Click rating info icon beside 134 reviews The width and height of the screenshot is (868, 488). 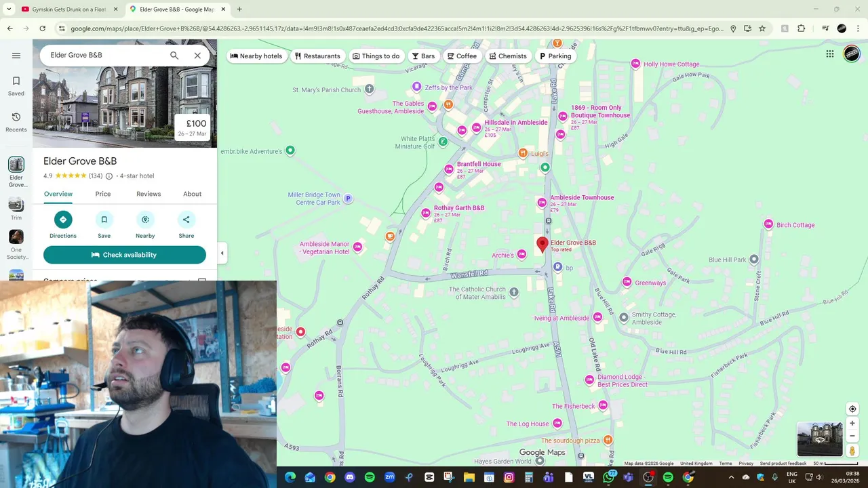point(109,176)
